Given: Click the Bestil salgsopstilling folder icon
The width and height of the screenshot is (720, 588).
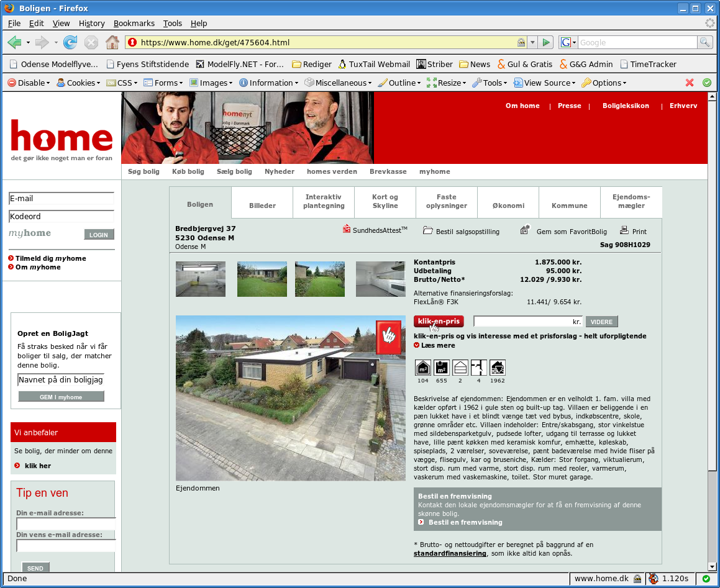Looking at the screenshot, I should point(427,230).
